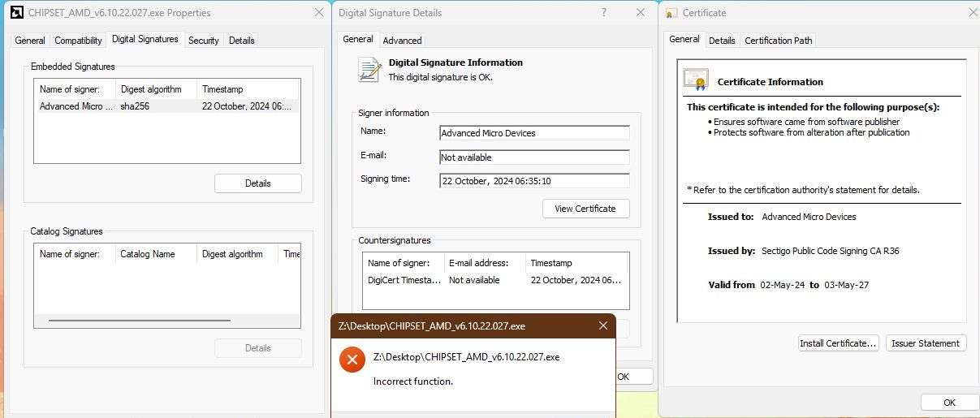The height and width of the screenshot is (418, 980).
Task: Click Name of signer header in Embedded Signatures
Action: click(x=75, y=89)
